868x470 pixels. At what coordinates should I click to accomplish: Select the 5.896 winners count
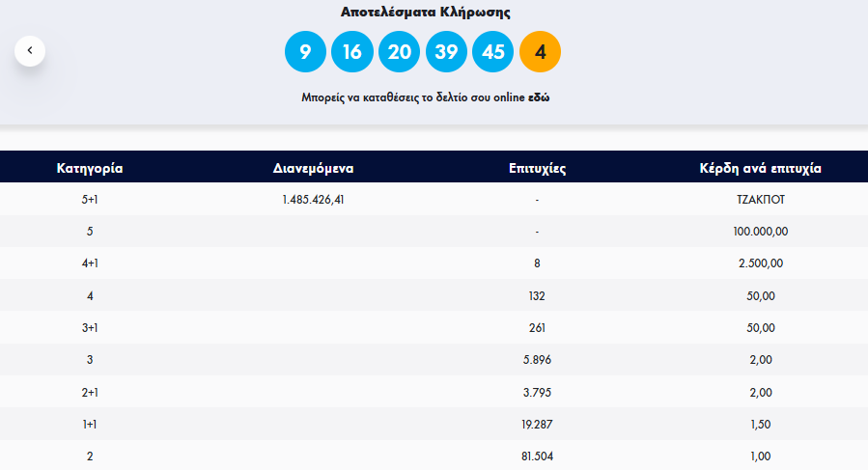click(537, 360)
